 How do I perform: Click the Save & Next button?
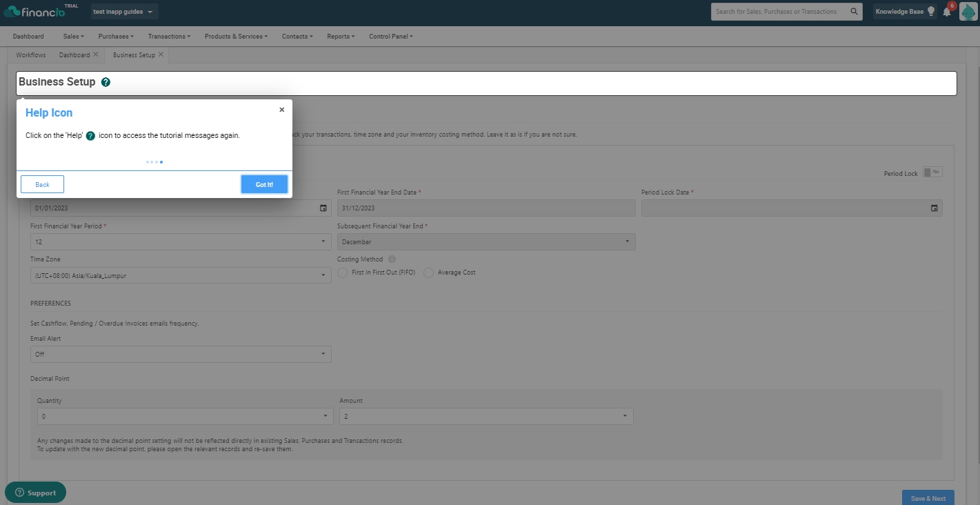(x=928, y=498)
